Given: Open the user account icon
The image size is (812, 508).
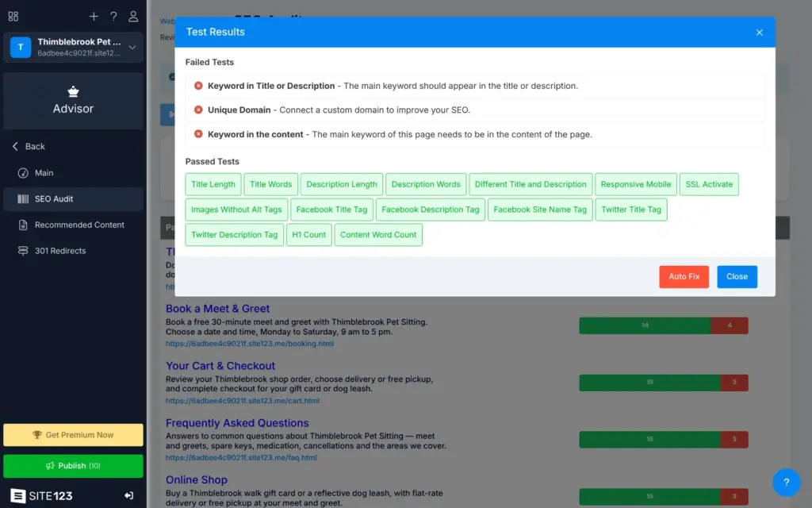Looking at the screenshot, I should pyautogui.click(x=133, y=17).
